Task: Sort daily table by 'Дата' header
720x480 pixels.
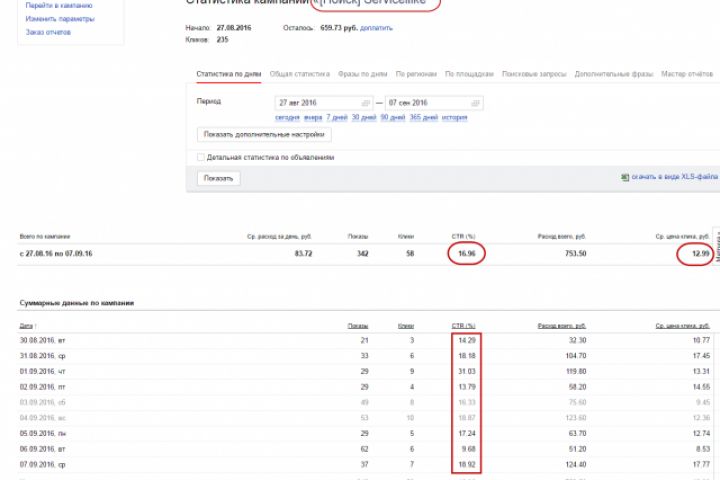Action: [26, 326]
